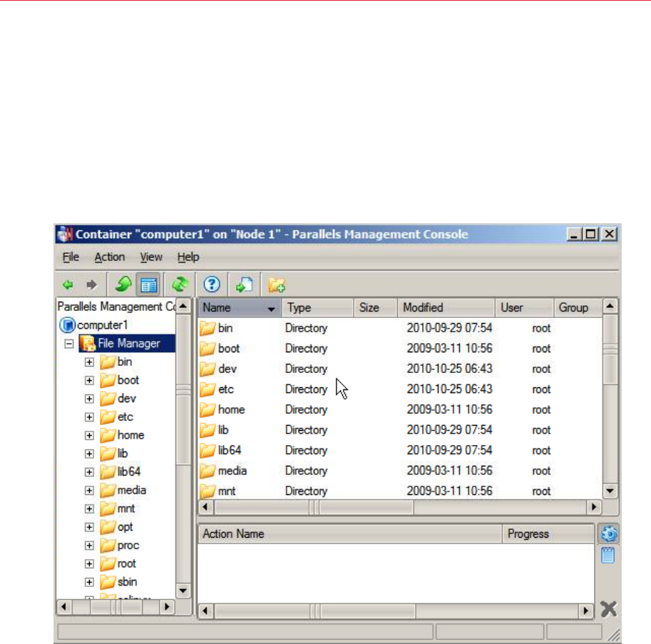Click the green Up one level icon
Viewport: 651px width, 644px height.
pyautogui.click(x=123, y=285)
